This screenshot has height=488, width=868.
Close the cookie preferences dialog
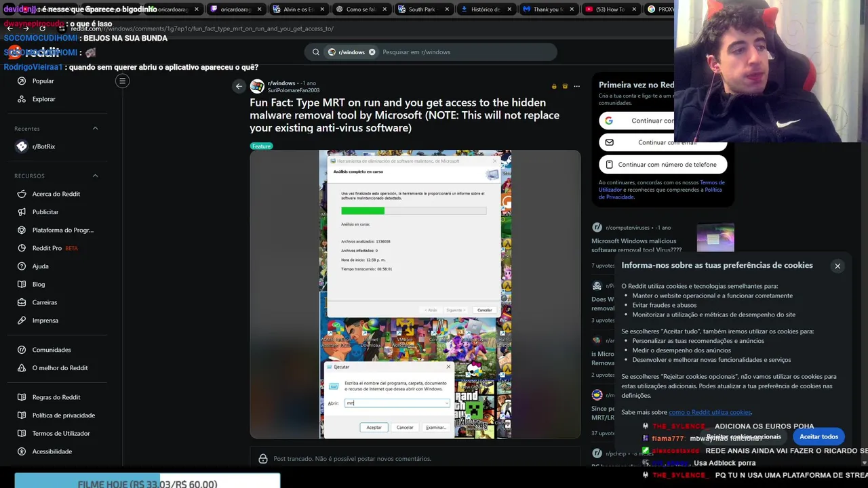click(837, 266)
